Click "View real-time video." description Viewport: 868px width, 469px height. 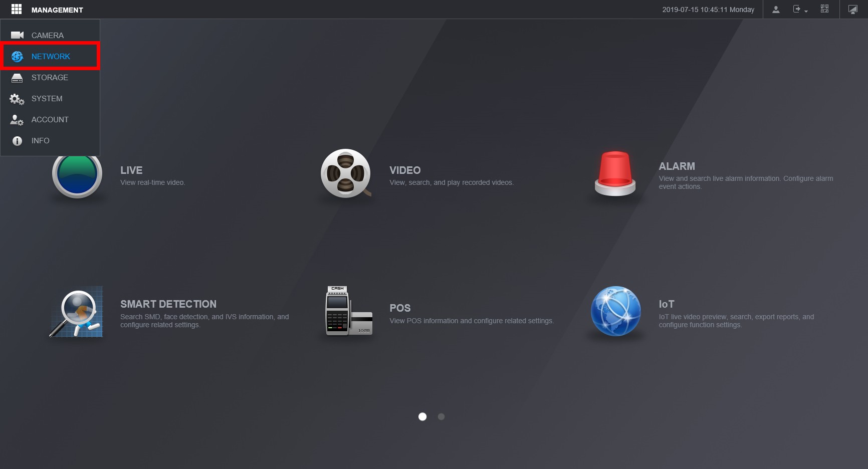coord(153,182)
